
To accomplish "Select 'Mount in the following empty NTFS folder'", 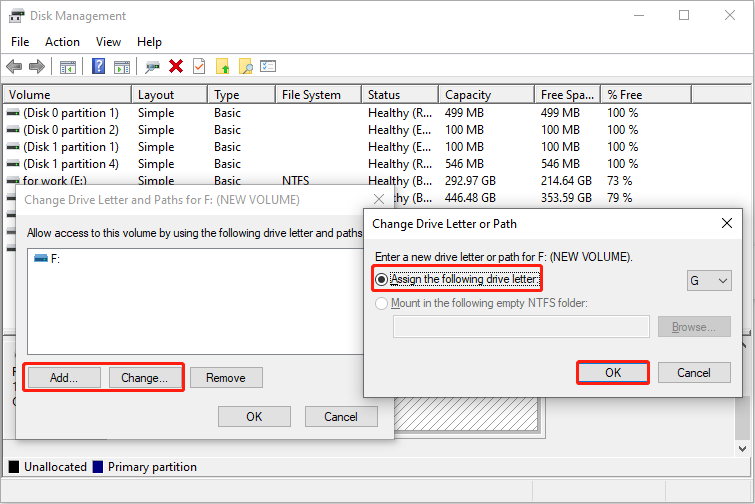I will coord(381,304).
